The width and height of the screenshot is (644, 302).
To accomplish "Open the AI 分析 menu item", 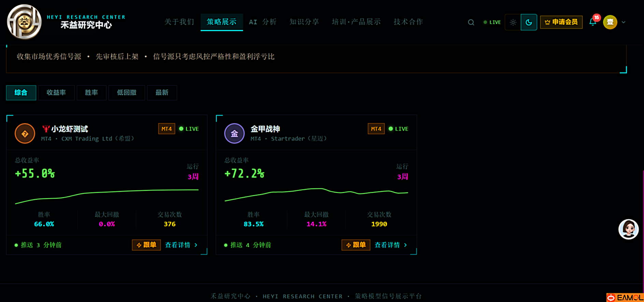I will pyautogui.click(x=262, y=22).
